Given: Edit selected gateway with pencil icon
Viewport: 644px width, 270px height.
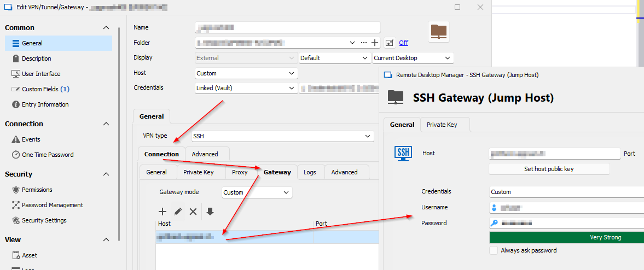Looking at the screenshot, I should (x=178, y=212).
